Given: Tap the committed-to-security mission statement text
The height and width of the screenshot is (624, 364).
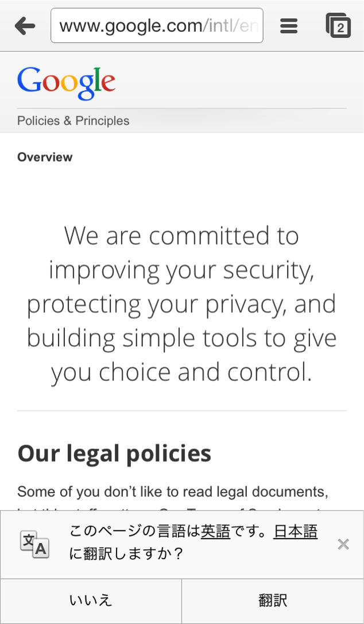Looking at the screenshot, I should pos(182,304).
